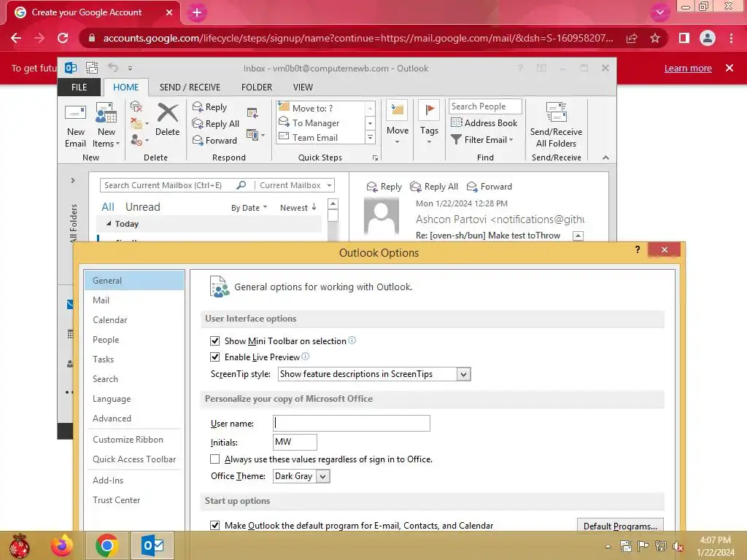The height and width of the screenshot is (560, 747).
Task: Switch to VIEW tab
Action: (303, 87)
